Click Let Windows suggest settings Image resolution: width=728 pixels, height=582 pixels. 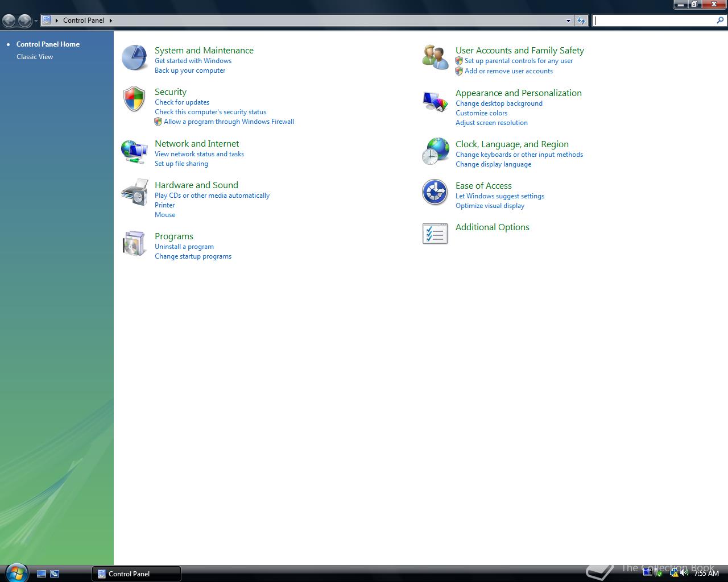500,196
